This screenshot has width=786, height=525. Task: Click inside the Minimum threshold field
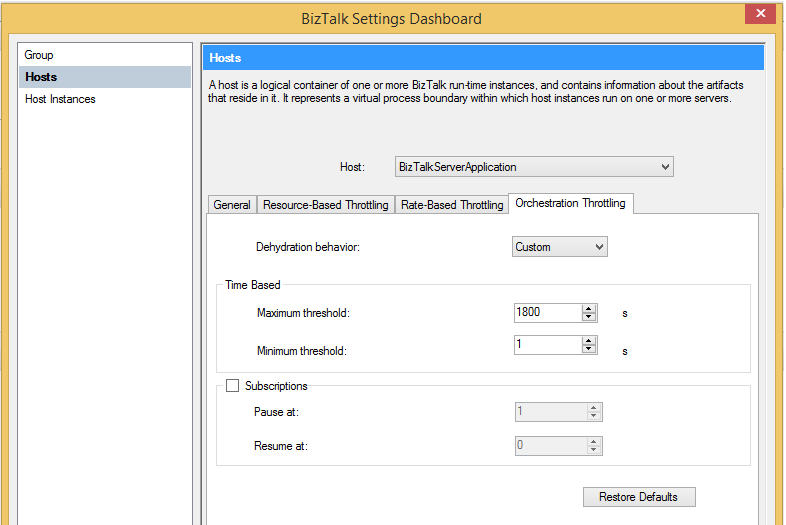pyautogui.click(x=548, y=345)
